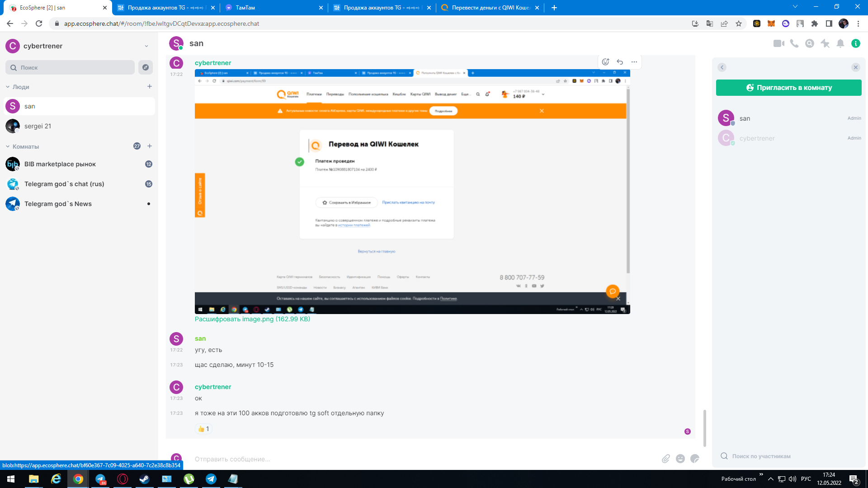Add reaction to the image message
Screen dimensions: 868x488
coord(605,62)
